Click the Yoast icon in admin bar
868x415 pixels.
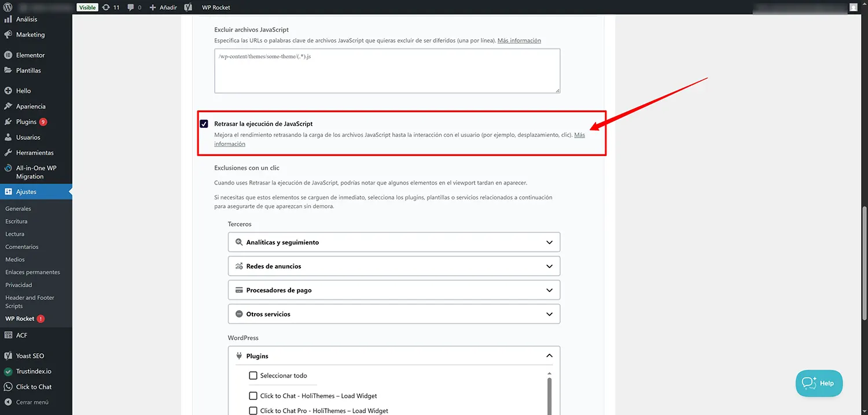tap(188, 8)
